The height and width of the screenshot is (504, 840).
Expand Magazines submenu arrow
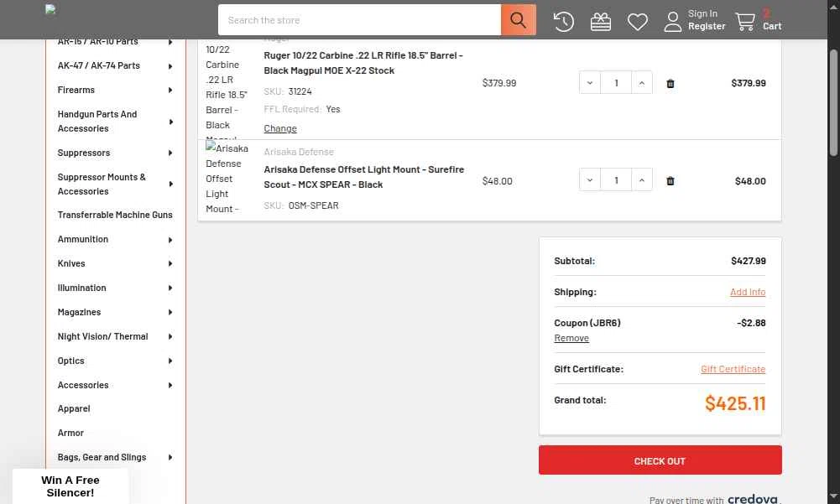pos(170,312)
